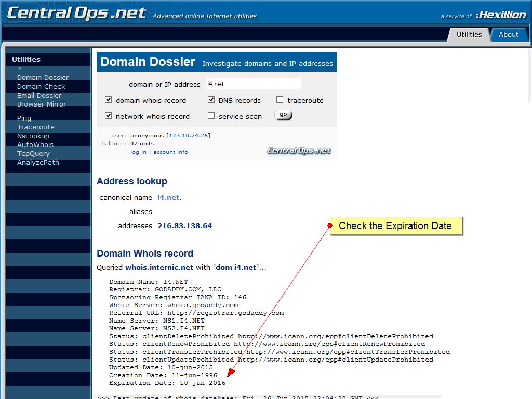Click the Utilities sidebar heading
Screen dimensions: 532x399
[x=26, y=59]
